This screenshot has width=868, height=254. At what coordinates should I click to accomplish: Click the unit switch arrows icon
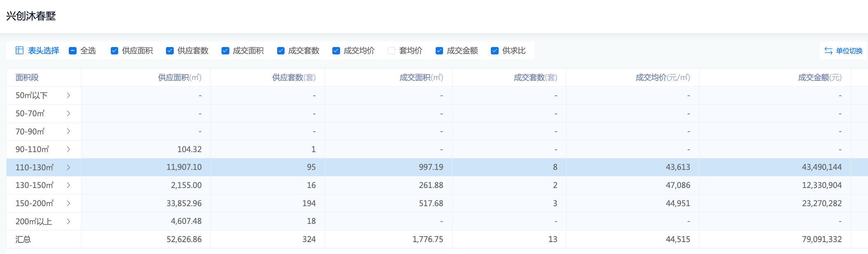(x=828, y=51)
